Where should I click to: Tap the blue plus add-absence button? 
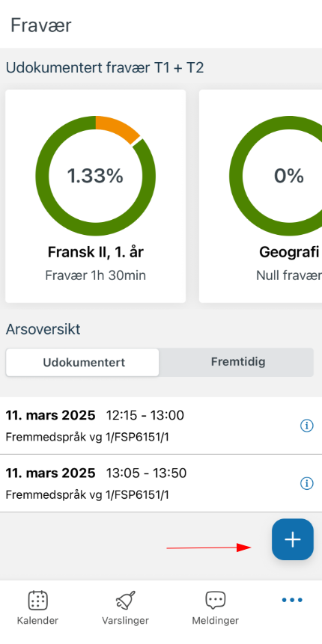(292, 539)
